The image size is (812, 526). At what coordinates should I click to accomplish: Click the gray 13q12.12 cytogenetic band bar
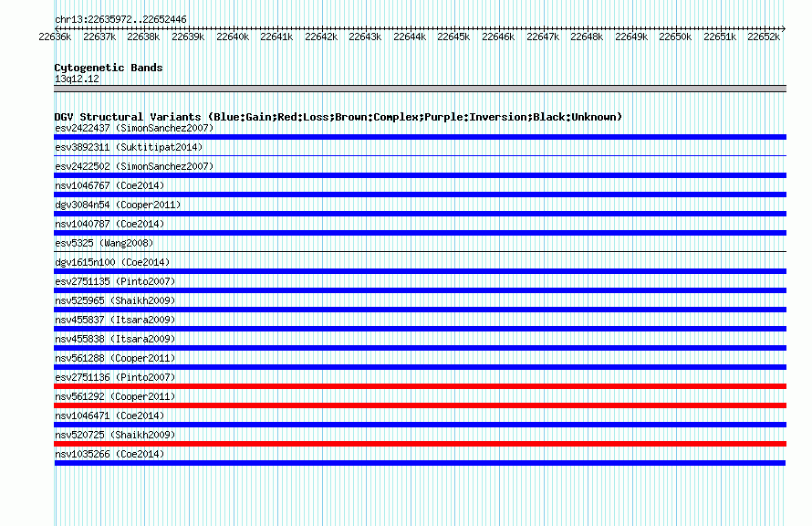pyautogui.click(x=420, y=89)
